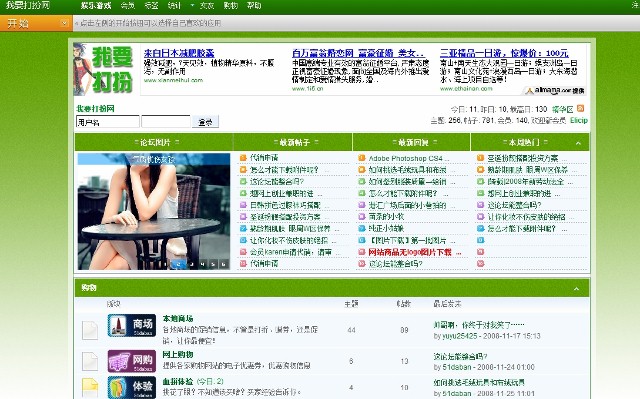Select the 论坛图片 column header
The width and height of the screenshot is (640, 399).
coord(155,142)
